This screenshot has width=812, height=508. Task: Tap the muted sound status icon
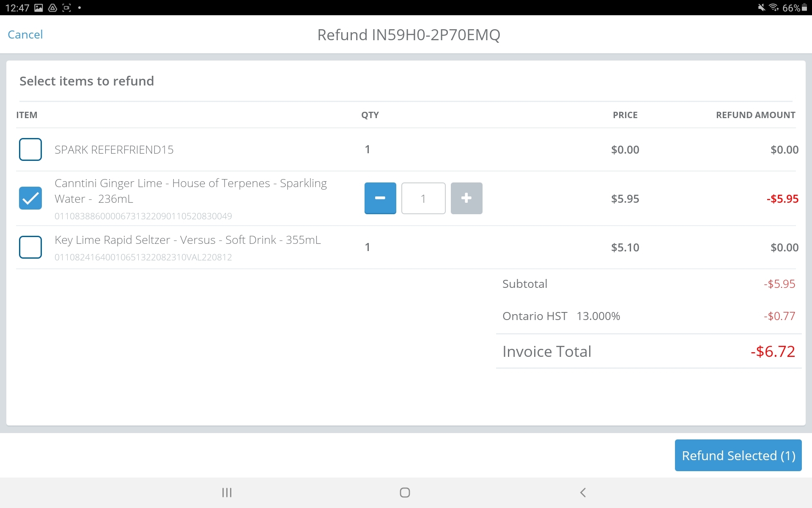[x=761, y=7]
